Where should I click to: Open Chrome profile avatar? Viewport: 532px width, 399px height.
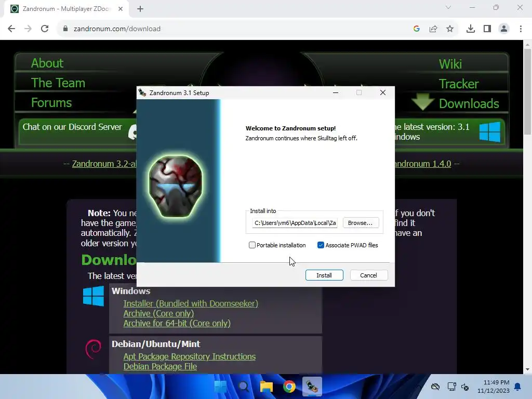click(x=504, y=29)
